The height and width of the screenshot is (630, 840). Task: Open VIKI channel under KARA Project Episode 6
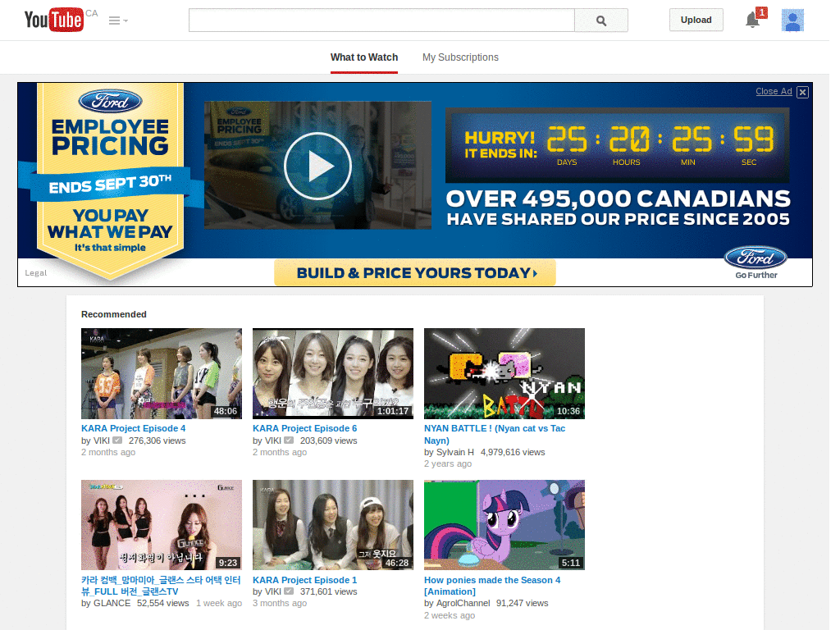click(273, 441)
